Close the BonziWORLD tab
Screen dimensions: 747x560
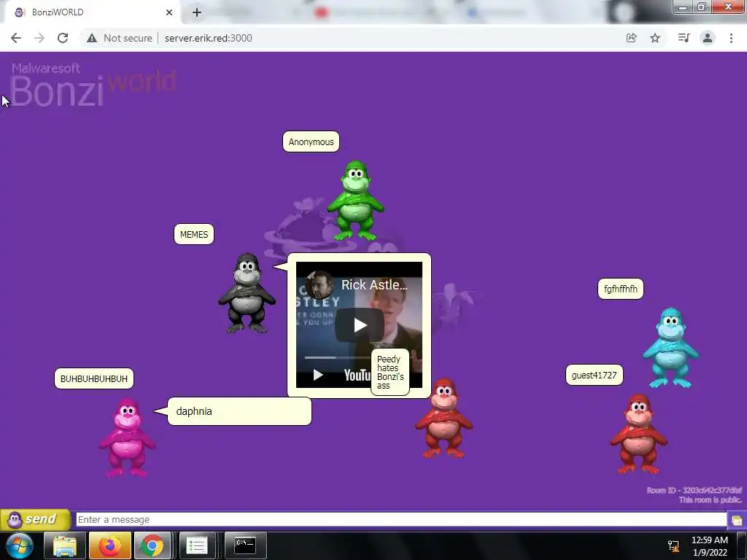coord(169,12)
